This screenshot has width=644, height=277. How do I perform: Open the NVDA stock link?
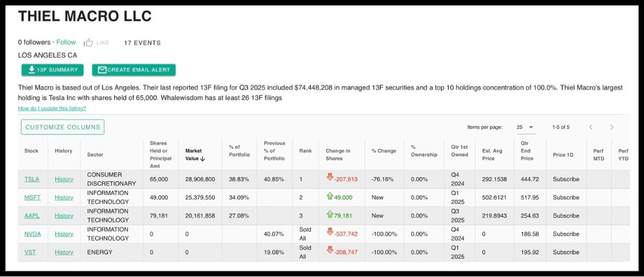[32, 234]
